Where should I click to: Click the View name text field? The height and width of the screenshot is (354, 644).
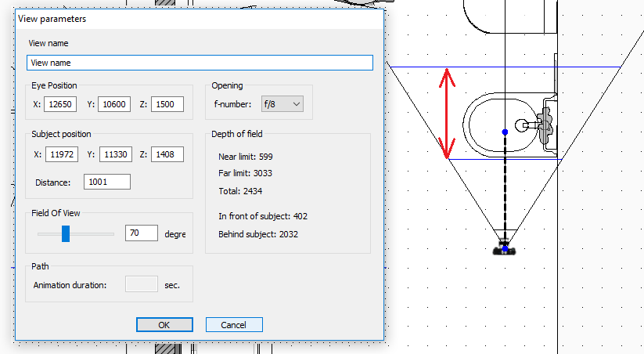200,63
